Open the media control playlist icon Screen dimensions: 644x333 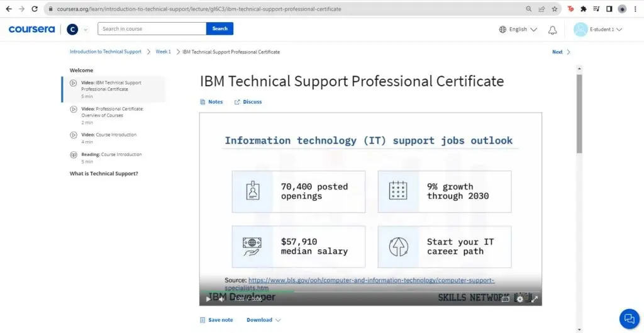coord(596,9)
